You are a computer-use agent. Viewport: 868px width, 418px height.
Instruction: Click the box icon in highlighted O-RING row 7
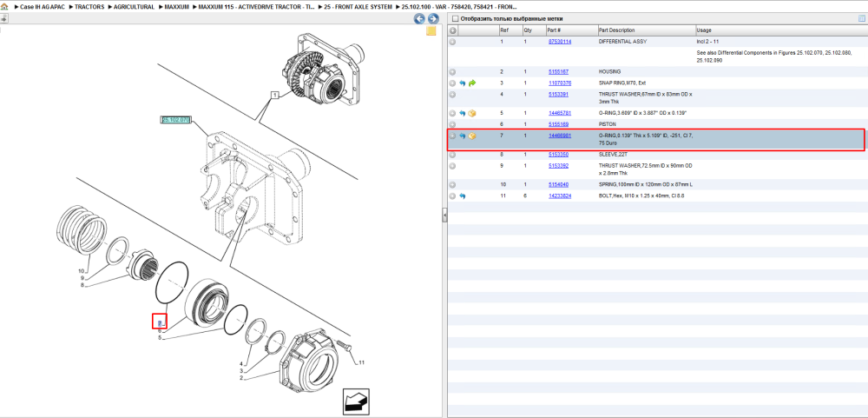click(472, 136)
